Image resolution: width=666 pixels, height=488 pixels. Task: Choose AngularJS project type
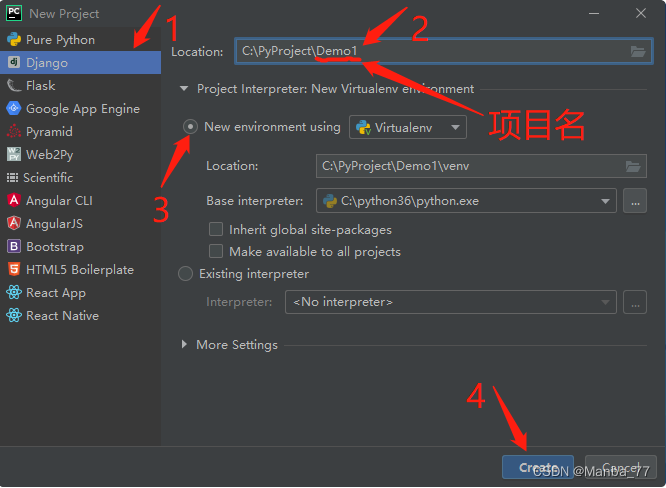(80, 223)
